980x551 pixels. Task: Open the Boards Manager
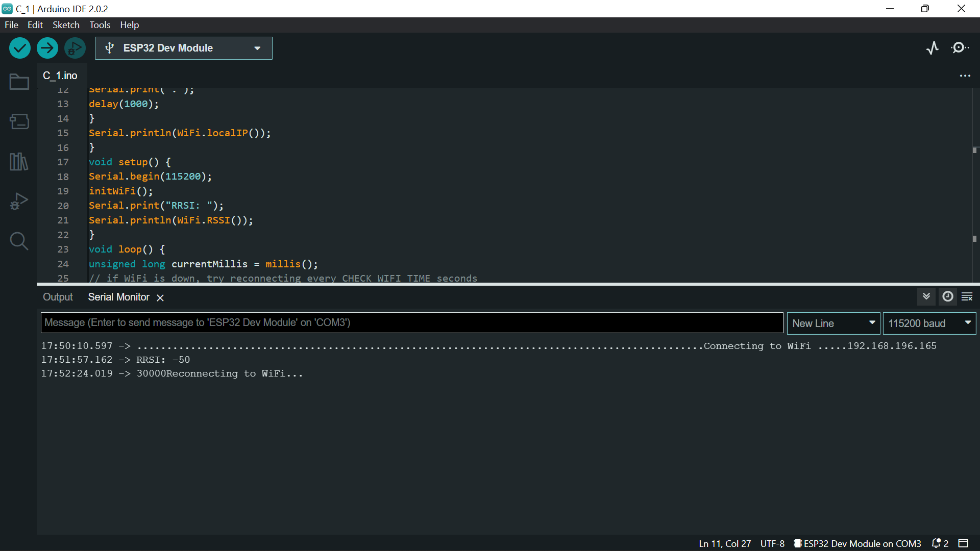18,121
